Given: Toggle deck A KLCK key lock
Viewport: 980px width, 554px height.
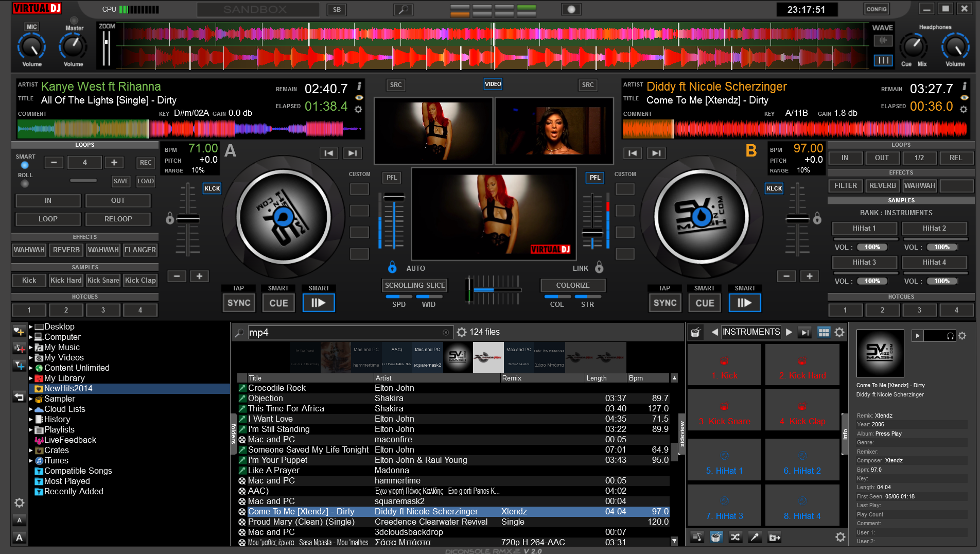Looking at the screenshot, I should click(x=212, y=188).
